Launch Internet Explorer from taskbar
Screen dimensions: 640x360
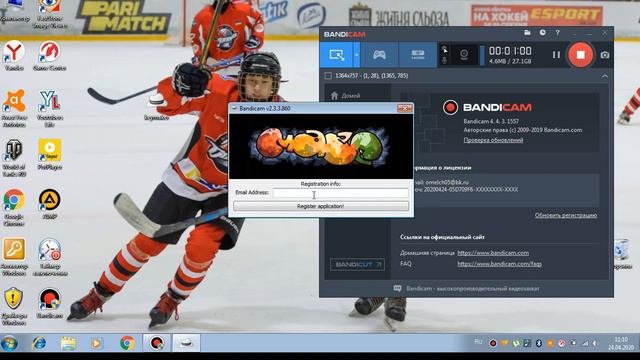point(39,343)
